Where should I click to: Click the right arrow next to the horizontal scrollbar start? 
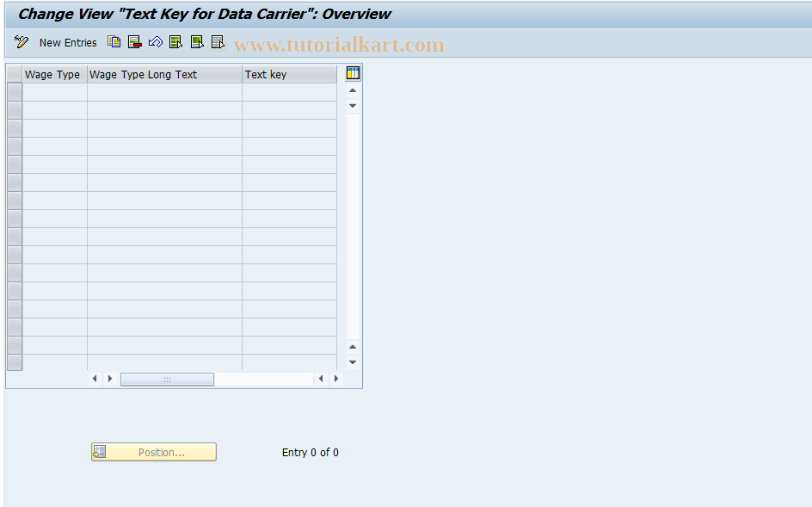(110, 379)
